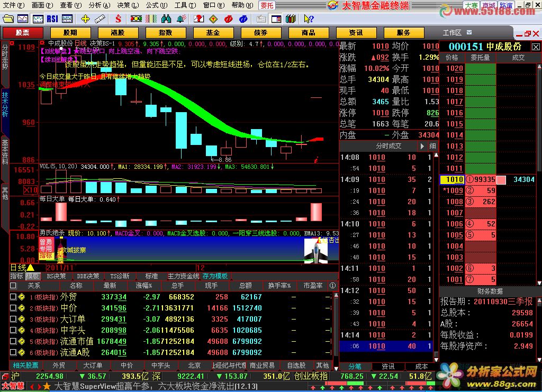Open the 分析(A) menu

point(99,5)
